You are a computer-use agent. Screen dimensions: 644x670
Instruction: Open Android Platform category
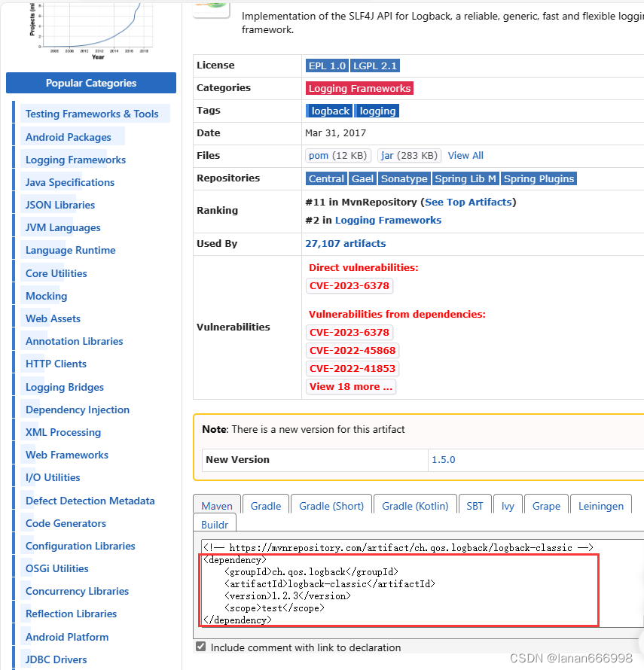pos(67,637)
